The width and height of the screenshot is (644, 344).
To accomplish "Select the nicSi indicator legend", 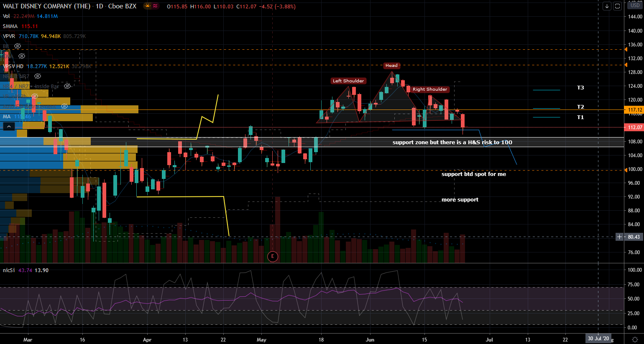I will [9, 270].
